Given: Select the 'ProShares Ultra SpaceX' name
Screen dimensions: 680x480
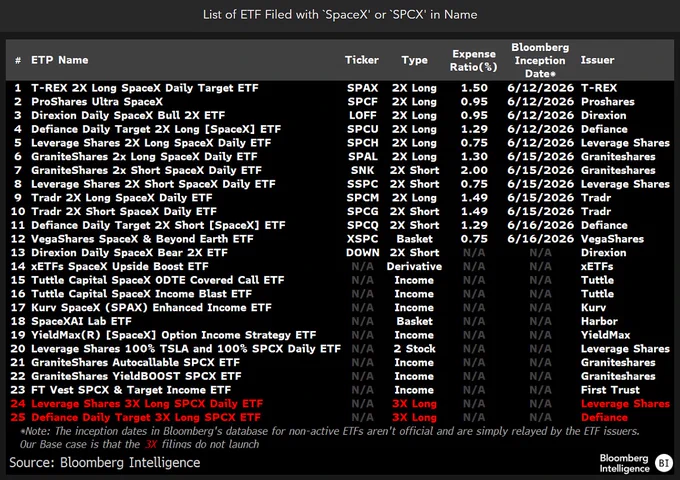Looking at the screenshot, I should pyautogui.click(x=97, y=102).
